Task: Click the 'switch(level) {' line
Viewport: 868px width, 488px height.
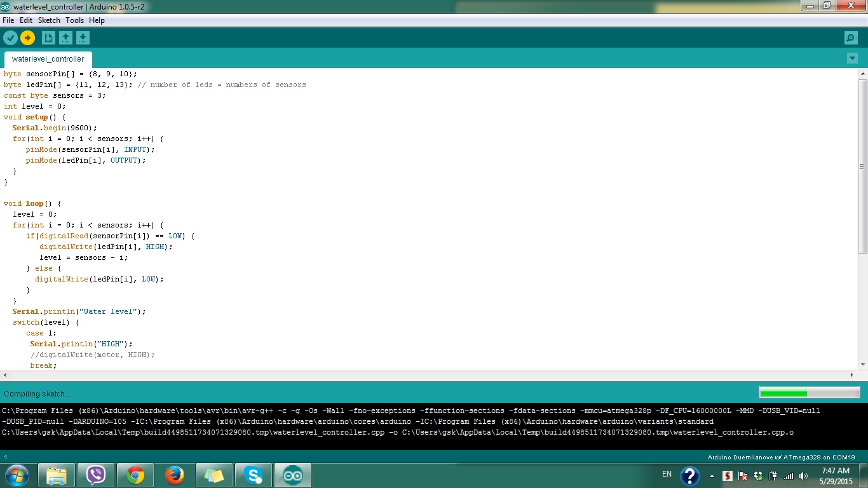Action: pos(46,322)
